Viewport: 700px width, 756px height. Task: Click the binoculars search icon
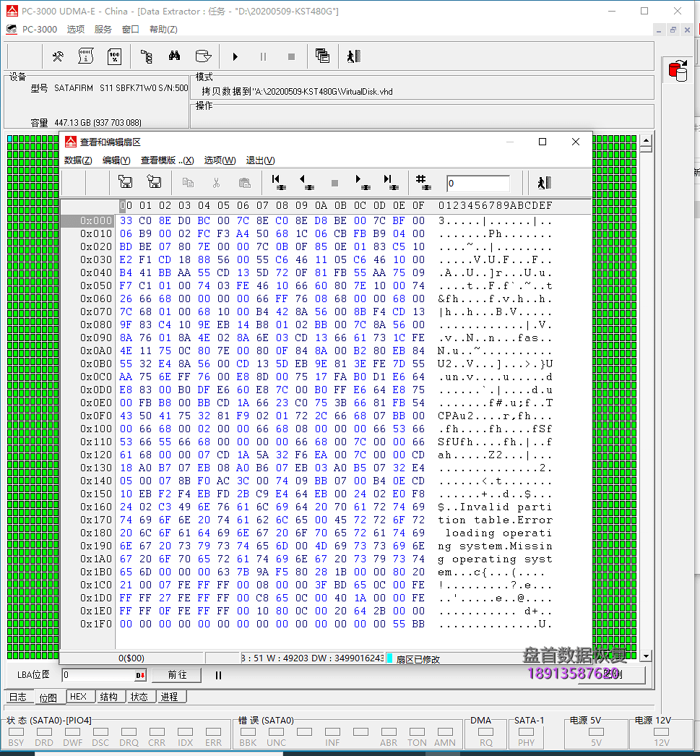174,56
